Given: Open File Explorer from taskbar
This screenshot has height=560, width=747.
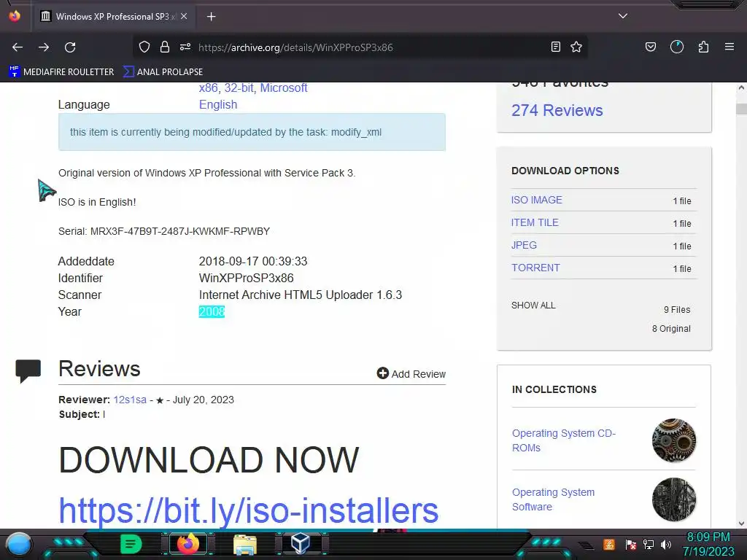Looking at the screenshot, I should click(245, 544).
